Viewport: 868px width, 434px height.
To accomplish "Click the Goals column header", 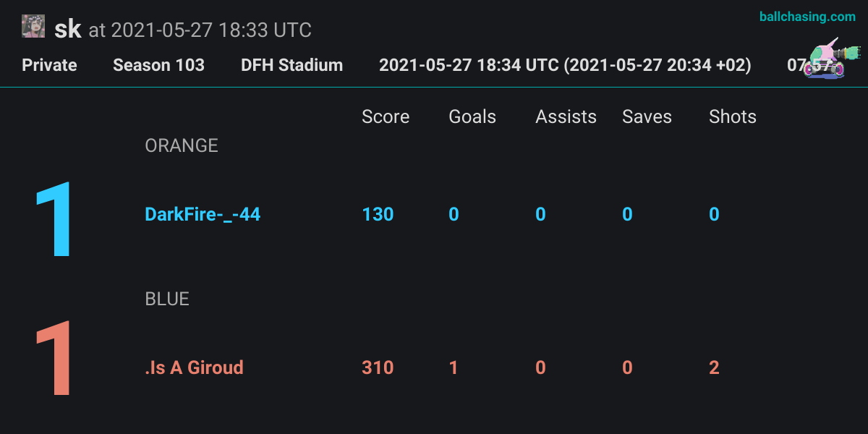I will [x=472, y=117].
